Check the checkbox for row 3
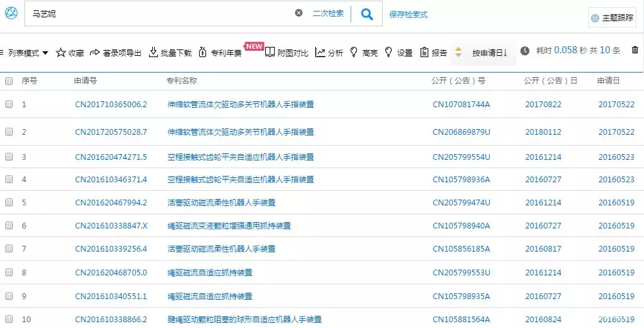 click(x=9, y=157)
